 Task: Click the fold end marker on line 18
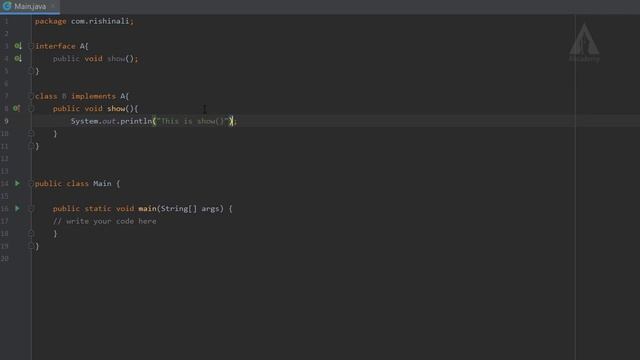click(31, 233)
